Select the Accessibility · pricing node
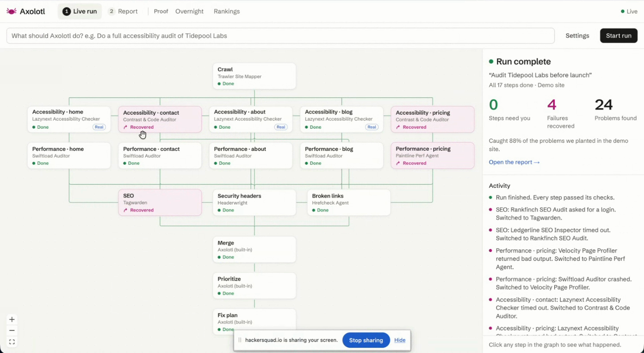Image resolution: width=644 pixels, height=353 pixels. 433,119
